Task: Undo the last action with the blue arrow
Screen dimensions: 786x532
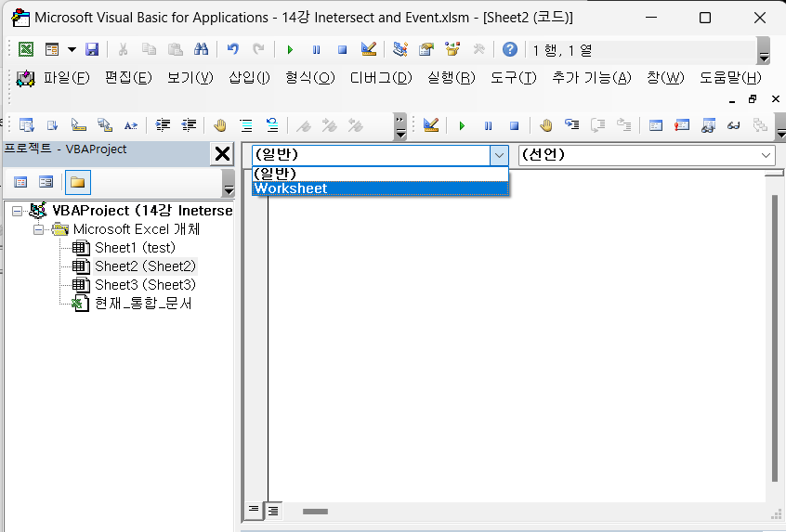Action: [232, 49]
